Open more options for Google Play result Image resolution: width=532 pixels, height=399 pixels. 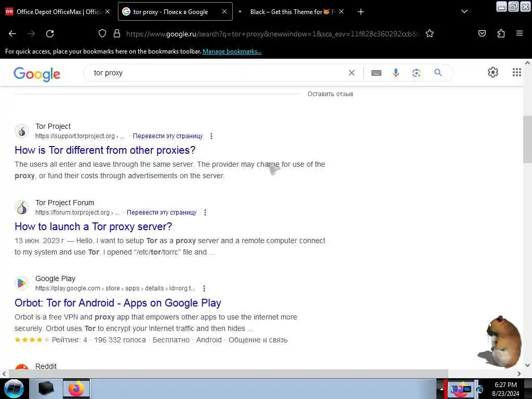click(x=204, y=288)
